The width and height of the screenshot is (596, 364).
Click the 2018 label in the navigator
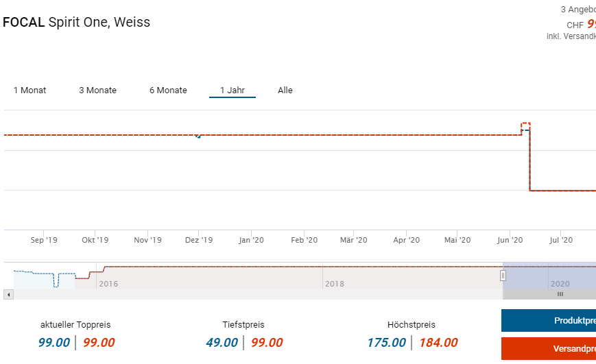coord(335,283)
